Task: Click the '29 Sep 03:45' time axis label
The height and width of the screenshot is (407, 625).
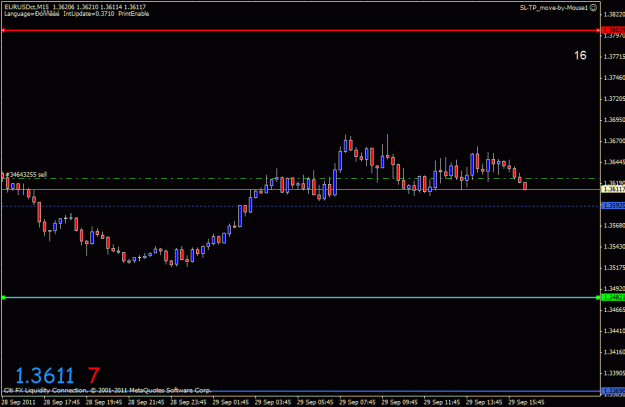Action: tap(273, 402)
